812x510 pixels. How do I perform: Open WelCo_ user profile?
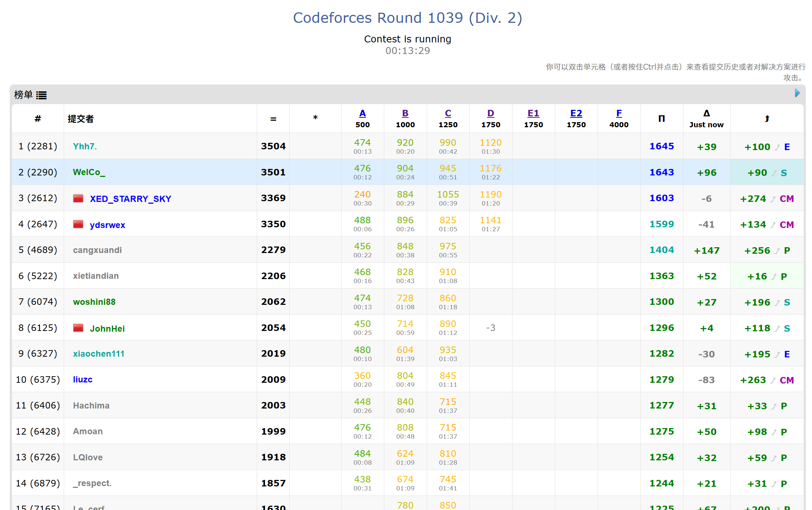pos(89,172)
